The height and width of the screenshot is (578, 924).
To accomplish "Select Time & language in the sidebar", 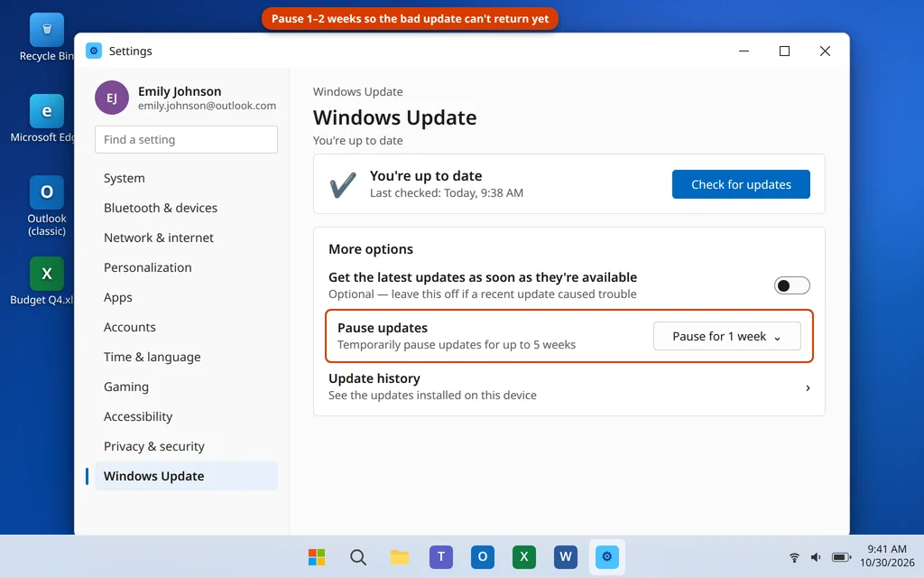I will [186, 357].
